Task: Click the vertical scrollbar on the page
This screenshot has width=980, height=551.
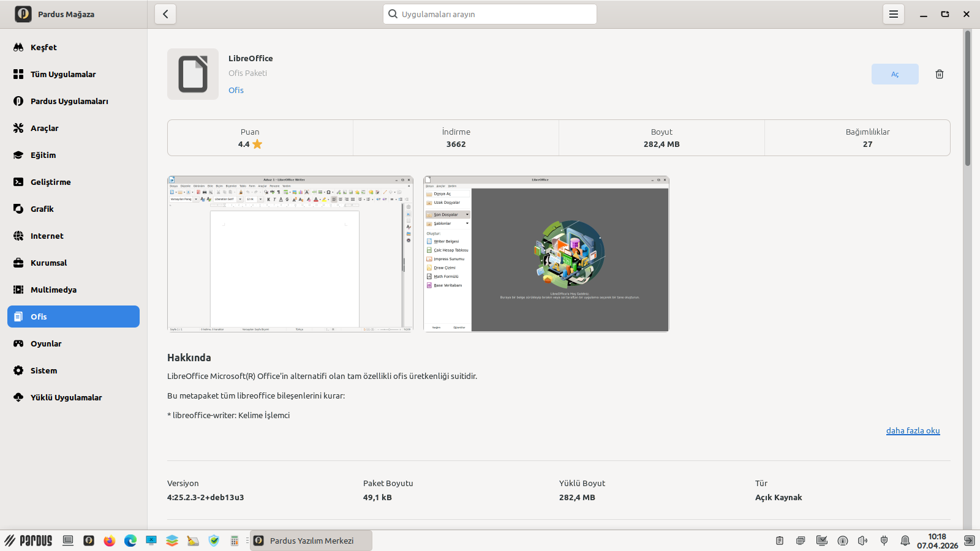Action: click(968, 98)
